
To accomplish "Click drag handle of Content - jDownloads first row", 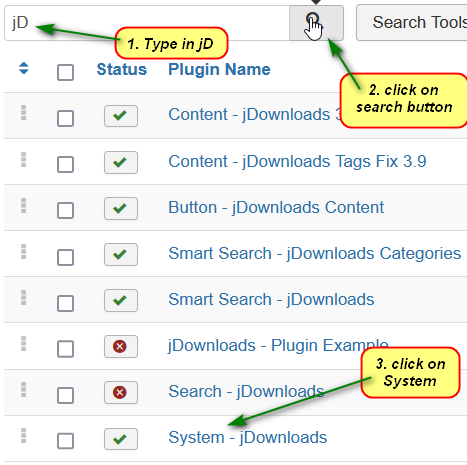I will point(23,113).
